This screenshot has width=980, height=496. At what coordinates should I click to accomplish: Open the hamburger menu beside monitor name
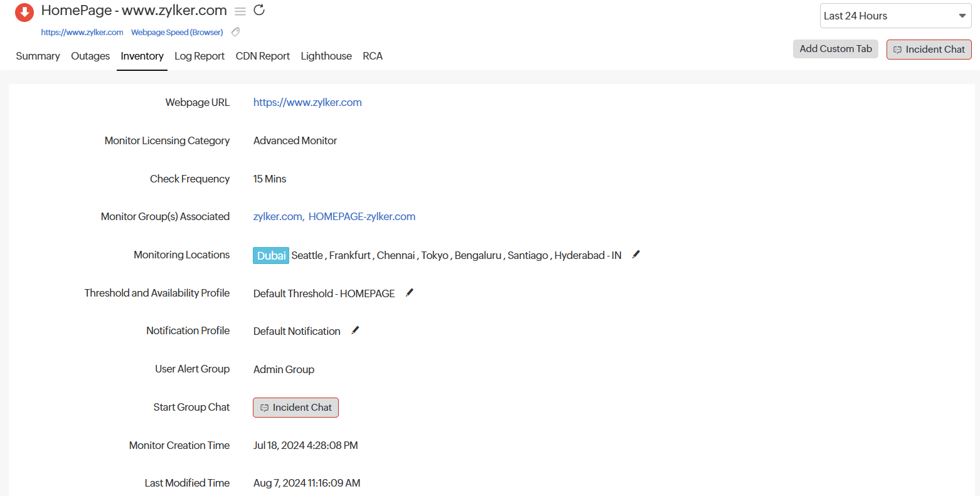pos(240,11)
